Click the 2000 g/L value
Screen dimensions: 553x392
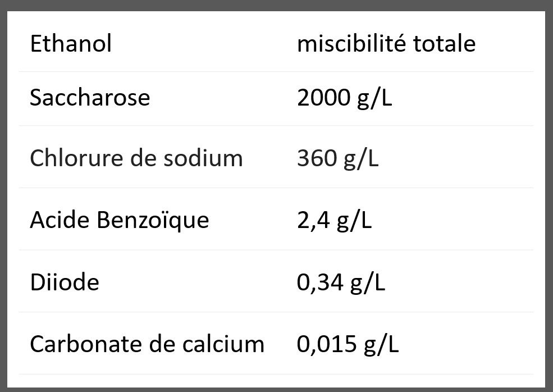[345, 99]
